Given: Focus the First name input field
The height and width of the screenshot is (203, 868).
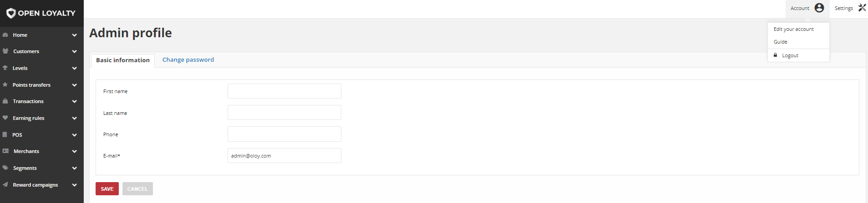Looking at the screenshot, I should pyautogui.click(x=284, y=91).
